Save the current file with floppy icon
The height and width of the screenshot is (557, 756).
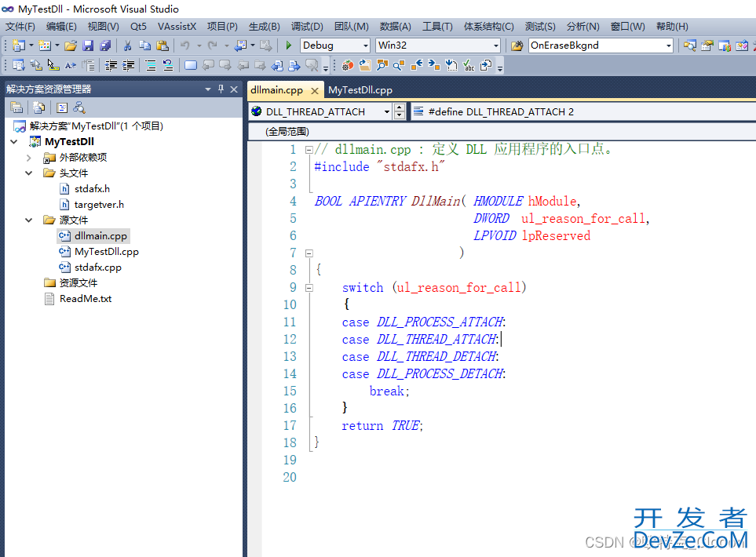click(88, 46)
